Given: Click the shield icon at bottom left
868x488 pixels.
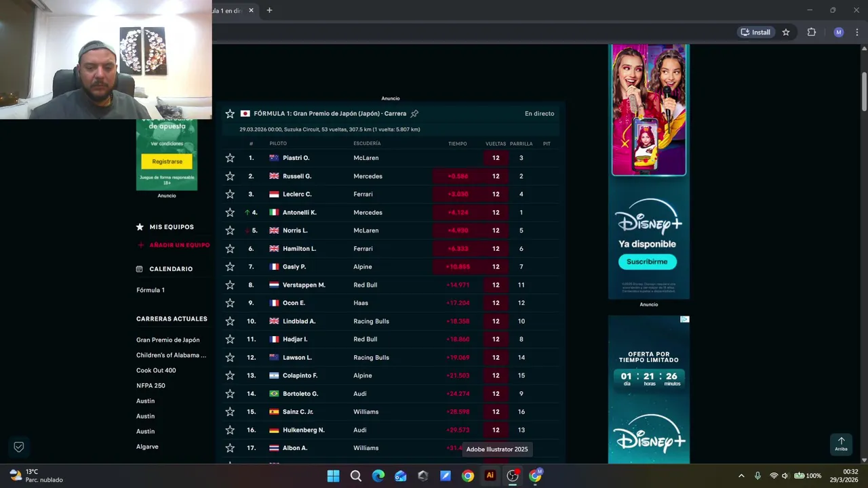Looking at the screenshot, I should (x=19, y=447).
